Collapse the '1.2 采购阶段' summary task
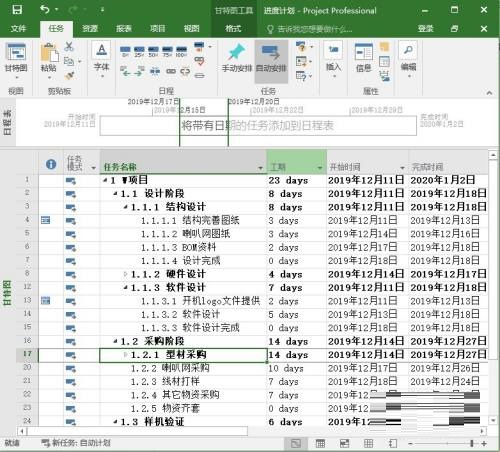 115,341
